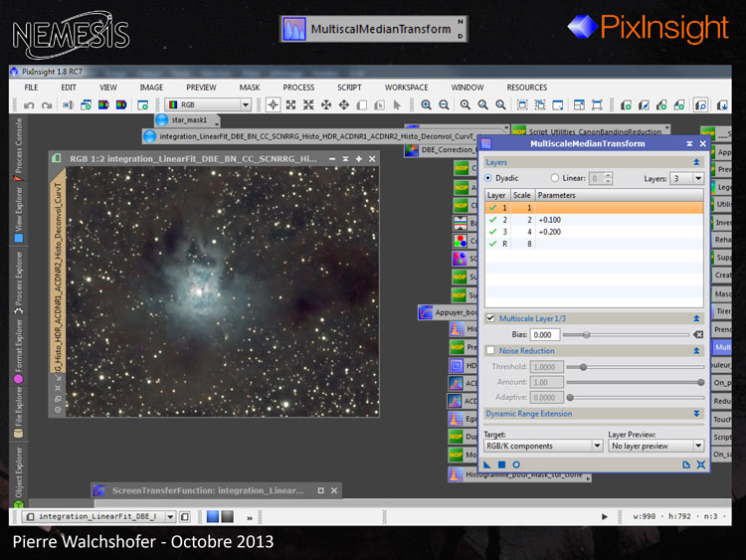746x560 pixels.
Task: Open the PROCESS menu
Action: [298, 88]
